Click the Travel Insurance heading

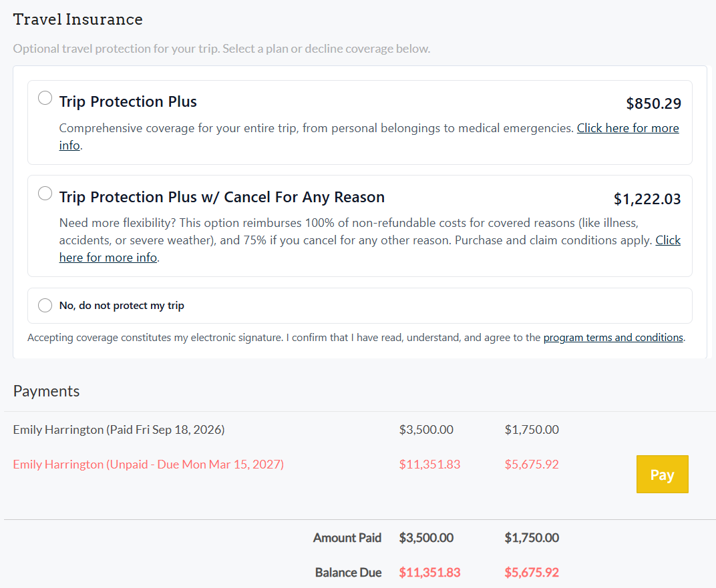point(77,19)
